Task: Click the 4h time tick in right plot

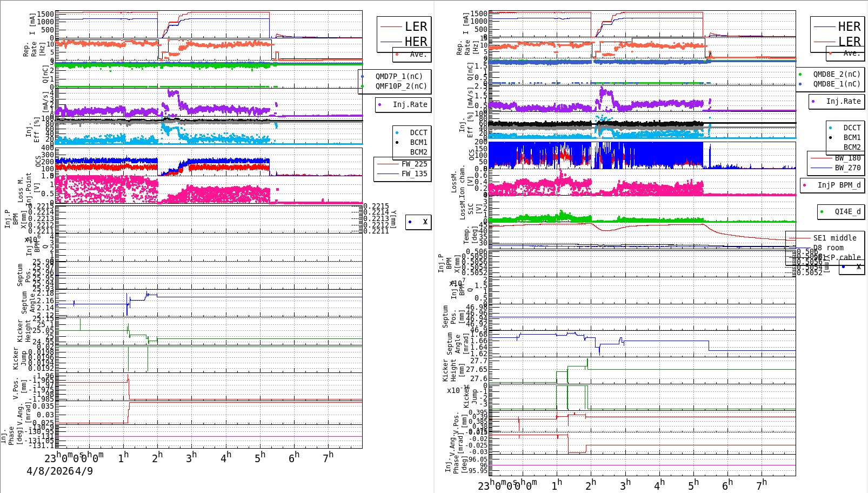Action: (659, 484)
